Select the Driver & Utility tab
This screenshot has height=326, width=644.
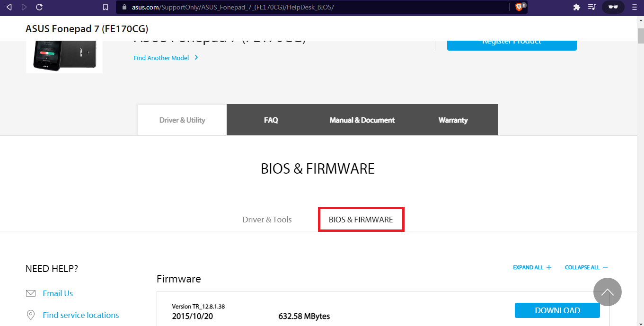pos(182,120)
